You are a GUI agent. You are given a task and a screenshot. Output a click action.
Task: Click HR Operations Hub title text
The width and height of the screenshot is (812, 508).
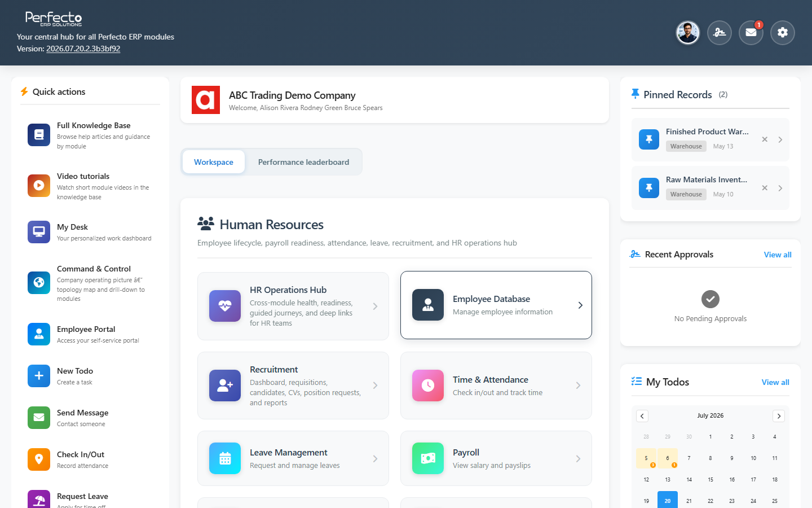pos(288,290)
